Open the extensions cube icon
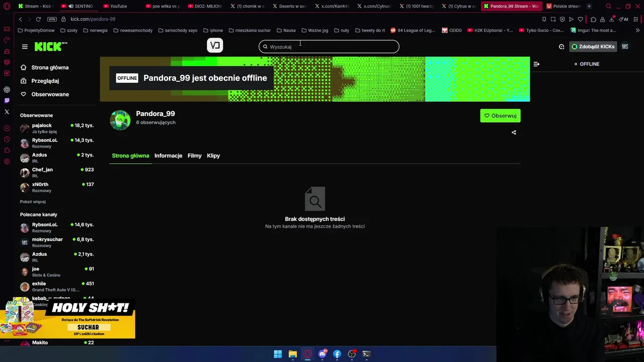The image size is (644, 362). pyautogui.click(x=593, y=19)
